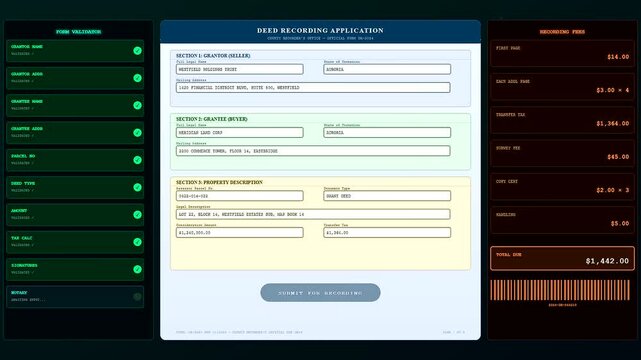Click the Handling fee $5.00
This screenshot has width=641, height=360.
pos(620,224)
